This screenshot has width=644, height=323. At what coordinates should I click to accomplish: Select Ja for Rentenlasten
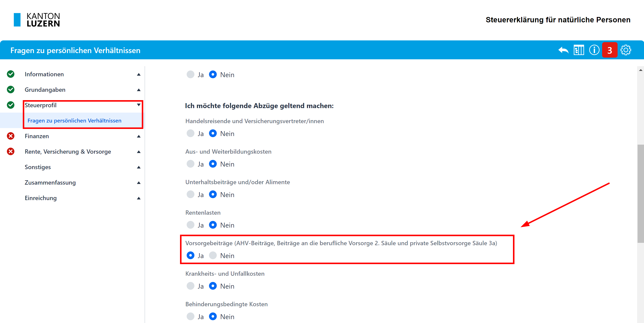[191, 225]
